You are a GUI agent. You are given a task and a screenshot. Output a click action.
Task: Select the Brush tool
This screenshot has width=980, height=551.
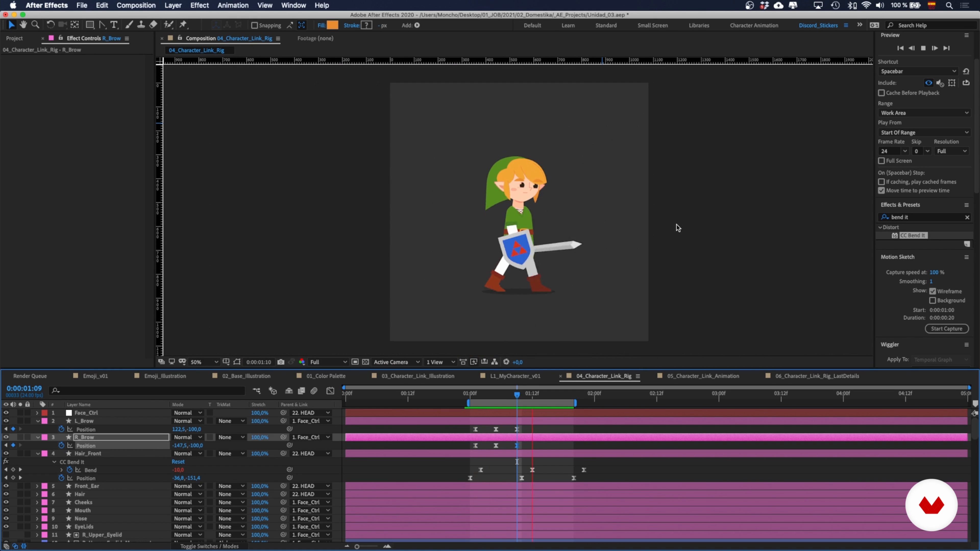click(x=129, y=25)
